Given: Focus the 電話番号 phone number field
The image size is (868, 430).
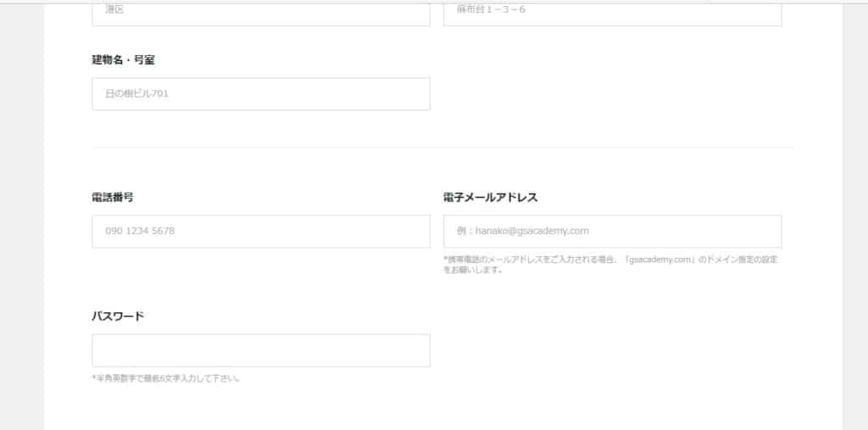Looking at the screenshot, I should [260, 231].
